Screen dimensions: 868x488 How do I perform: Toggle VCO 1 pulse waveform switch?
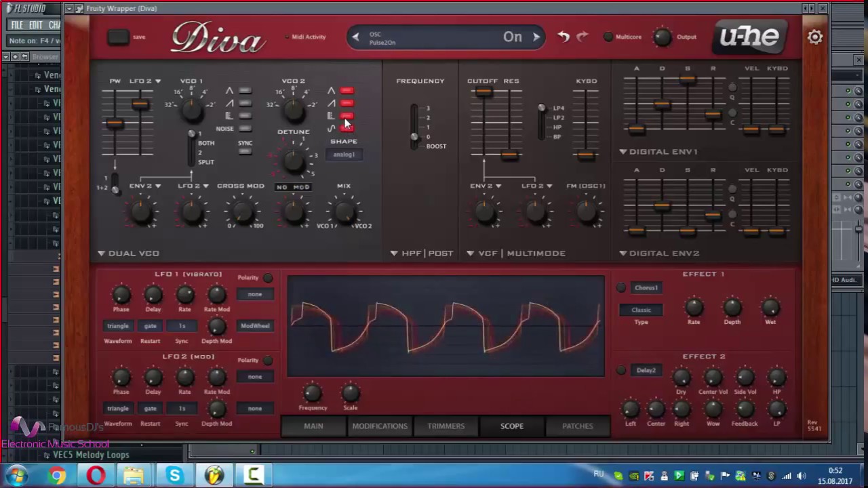click(x=245, y=116)
